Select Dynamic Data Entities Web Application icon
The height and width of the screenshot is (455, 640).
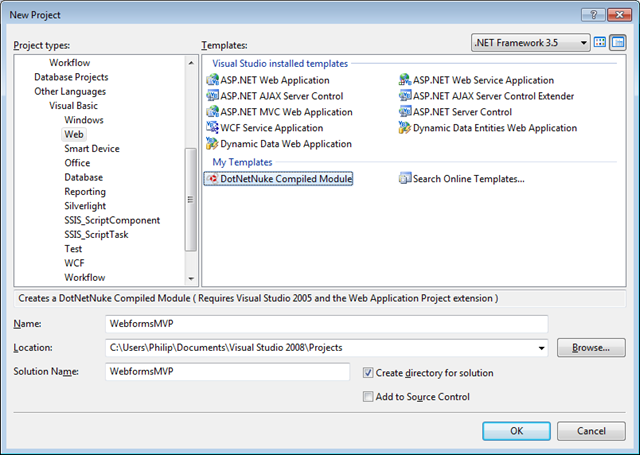405,128
